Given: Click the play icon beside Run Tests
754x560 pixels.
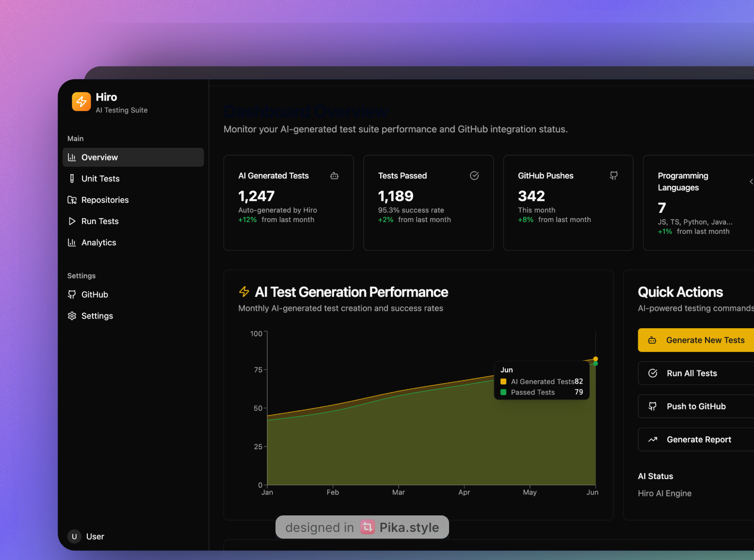Looking at the screenshot, I should pos(72,221).
